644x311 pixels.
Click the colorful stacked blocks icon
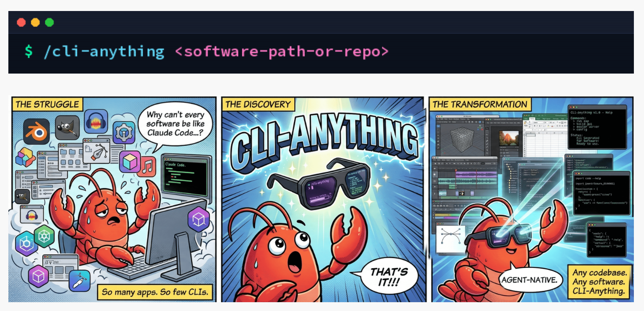point(25,158)
